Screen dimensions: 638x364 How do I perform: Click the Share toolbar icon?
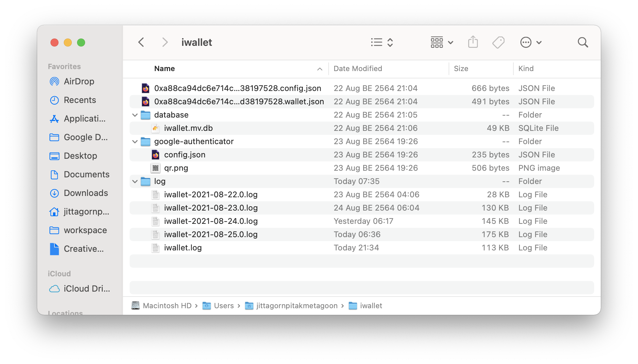click(x=473, y=42)
